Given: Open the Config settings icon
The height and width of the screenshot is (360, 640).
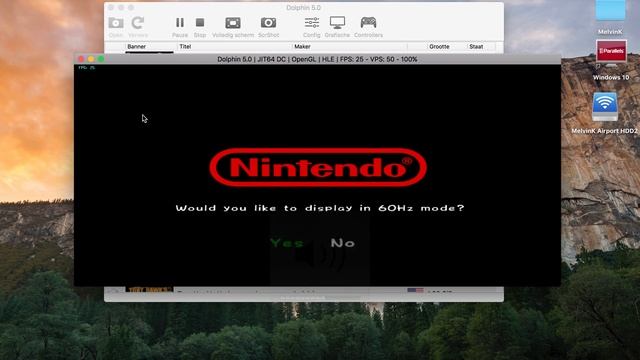Looking at the screenshot, I should pyautogui.click(x=312, y=23).
